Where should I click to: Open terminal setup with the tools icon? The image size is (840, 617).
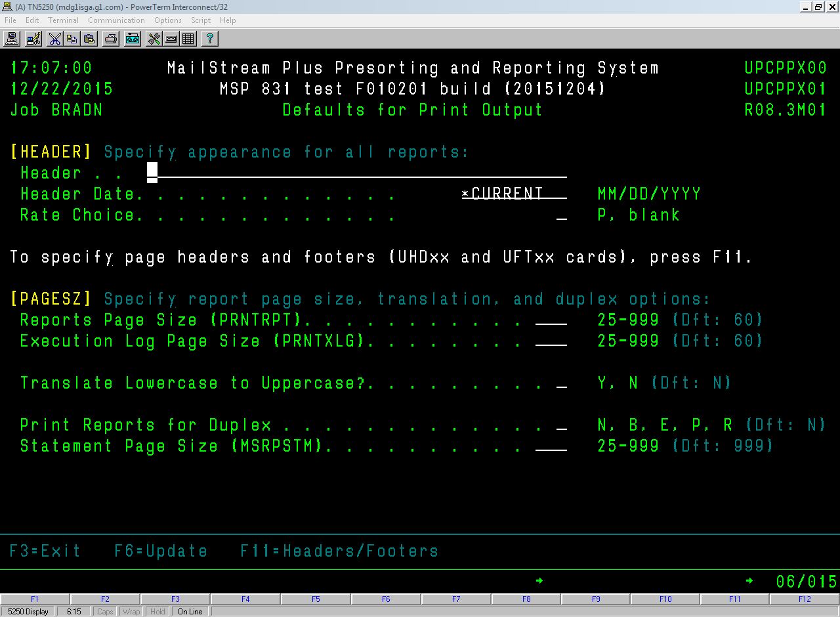(153, 39)
